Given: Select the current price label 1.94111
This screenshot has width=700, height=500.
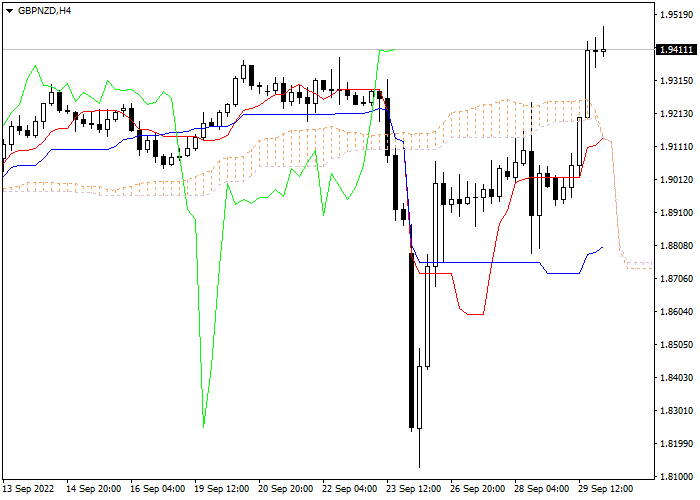Looking at the screenshot, I should (676, 50).
